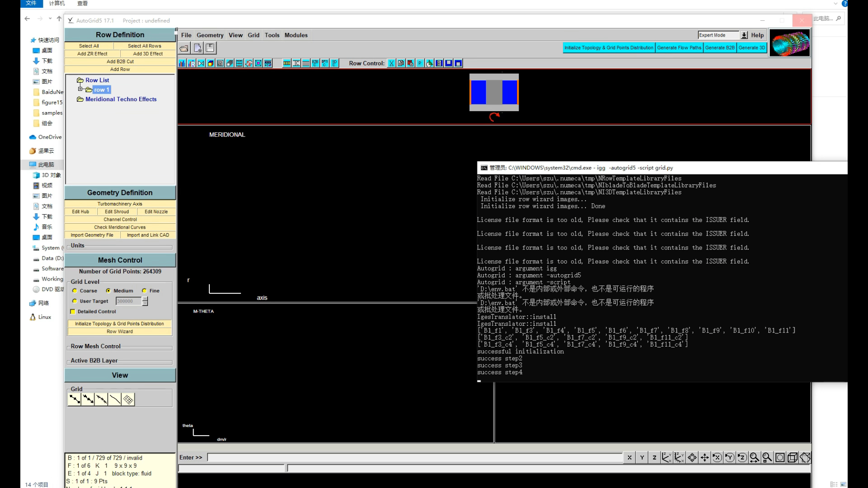This screenshot has width=868, height=488.
Task: Click the Generate Flow Paths button
Action: [x=679, y=47]
